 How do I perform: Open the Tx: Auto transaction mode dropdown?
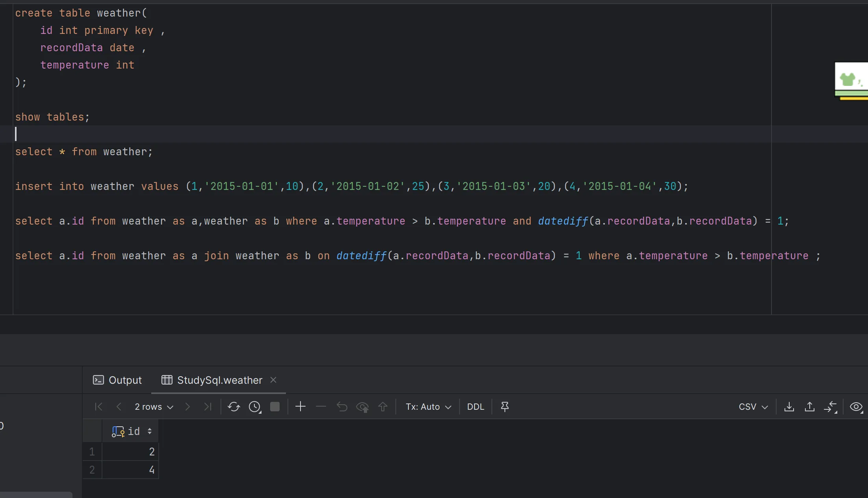(x=428, y=407)
